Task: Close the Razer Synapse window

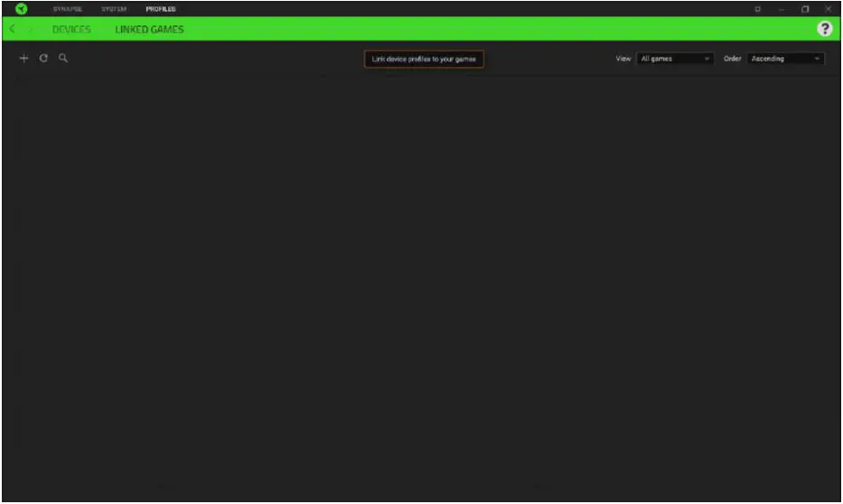Action: point(828,9)
